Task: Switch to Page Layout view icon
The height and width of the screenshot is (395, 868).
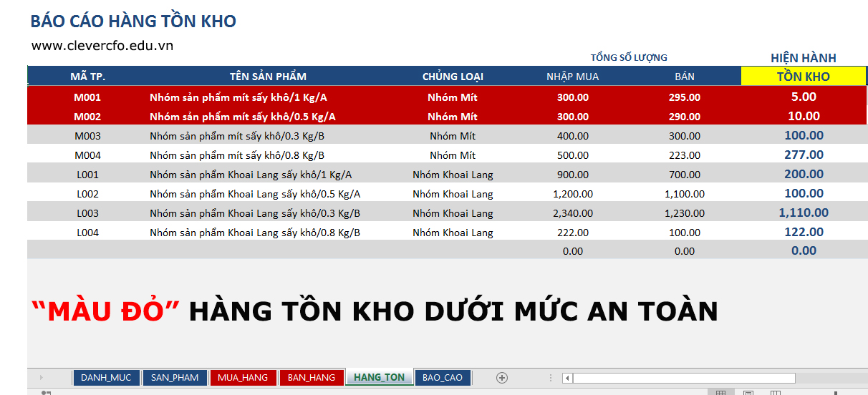Action: [748, 393]
